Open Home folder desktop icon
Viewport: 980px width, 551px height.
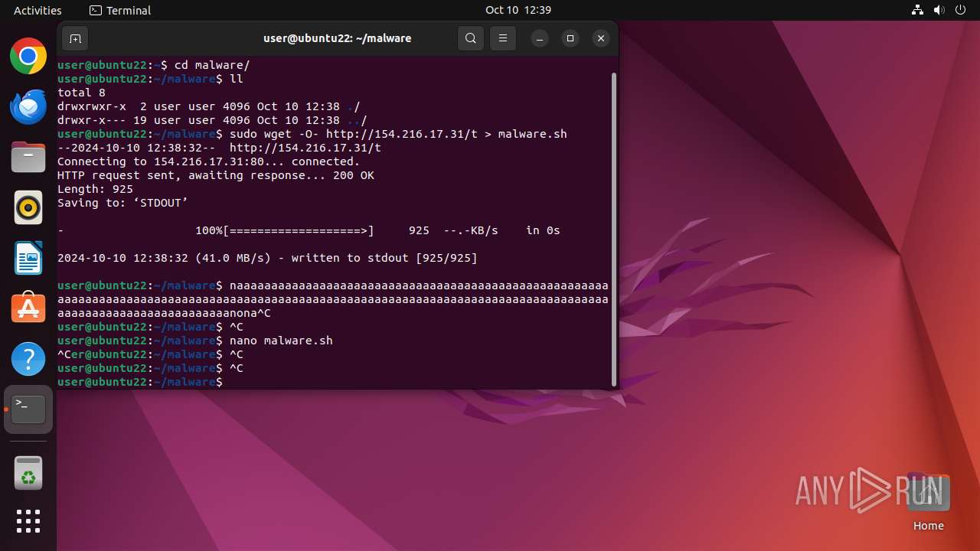929,501
